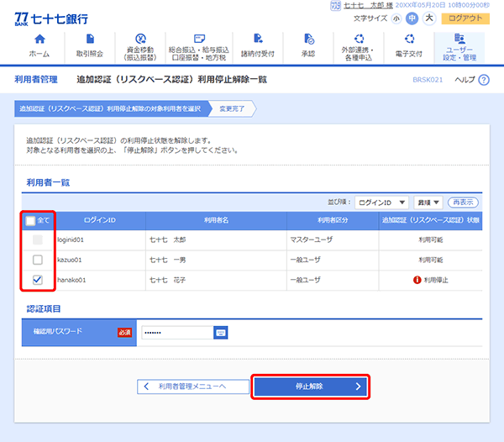
Task: Click the 変更完了 step indicator
Action: [x=232, y=108]
